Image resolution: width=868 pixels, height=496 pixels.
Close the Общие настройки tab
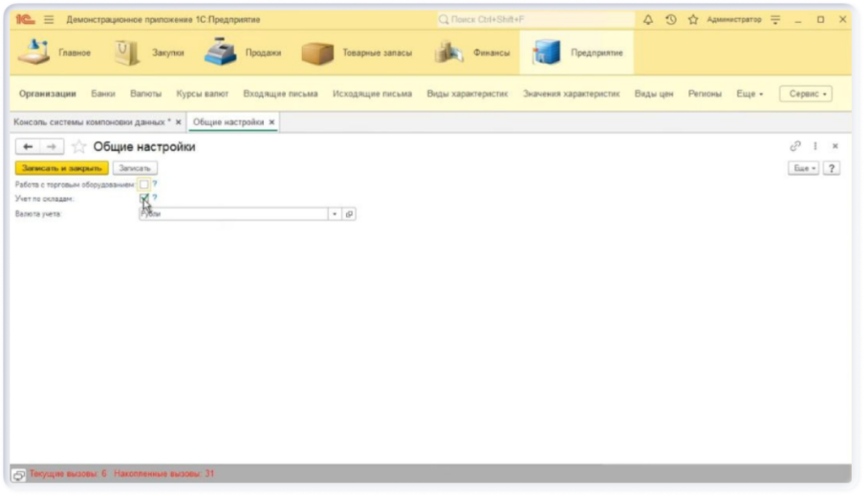pyautogui.click(x=271, y=122)
